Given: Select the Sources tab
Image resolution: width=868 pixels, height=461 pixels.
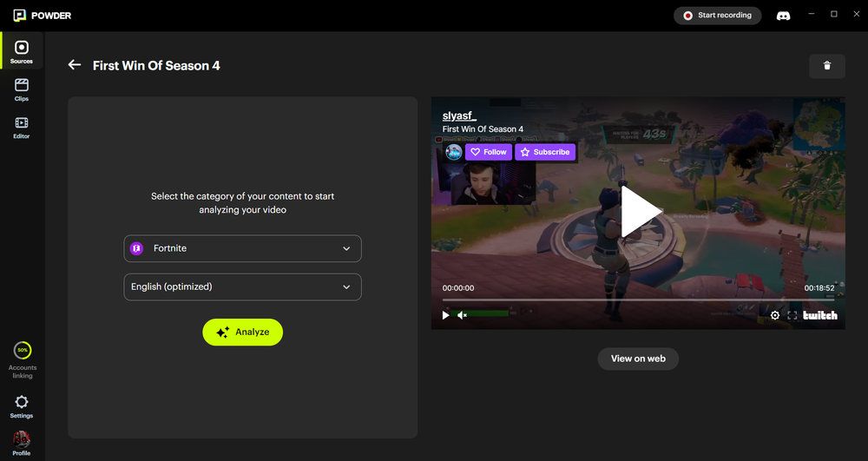Looking at the screenshot, I should (22, 52).
